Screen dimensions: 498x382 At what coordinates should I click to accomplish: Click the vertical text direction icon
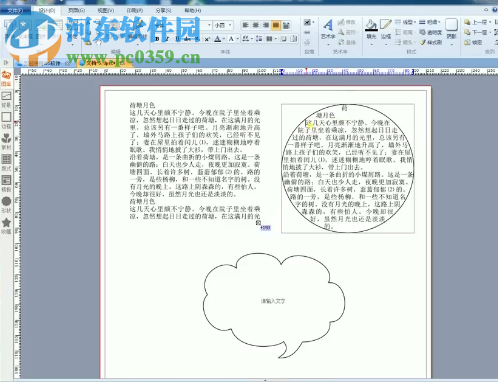pos(294,39)
